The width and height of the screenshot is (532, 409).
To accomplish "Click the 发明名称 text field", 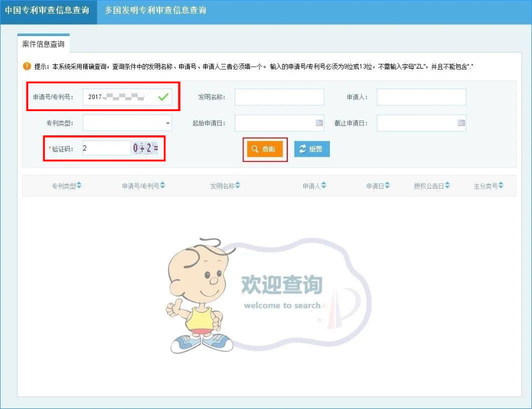I will (x=279, y=96).
